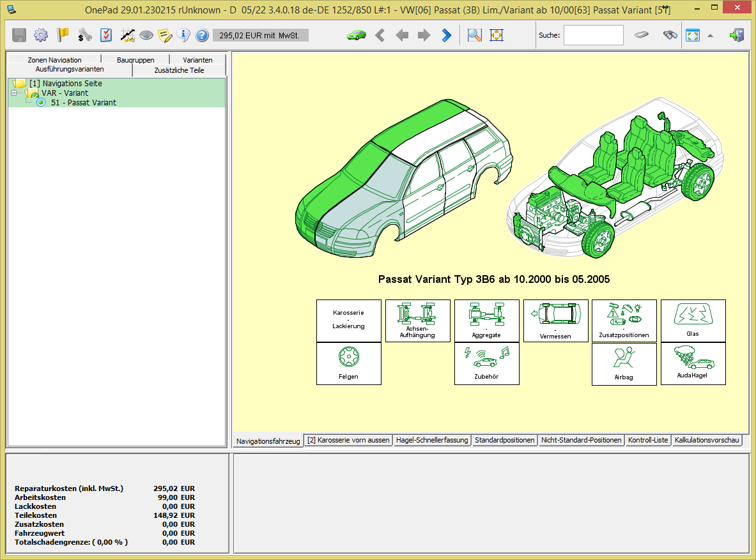Open Achsen-Aufhängung zone tile
Viewport: 756px width, 560px height.
click(x=417, y=321)
